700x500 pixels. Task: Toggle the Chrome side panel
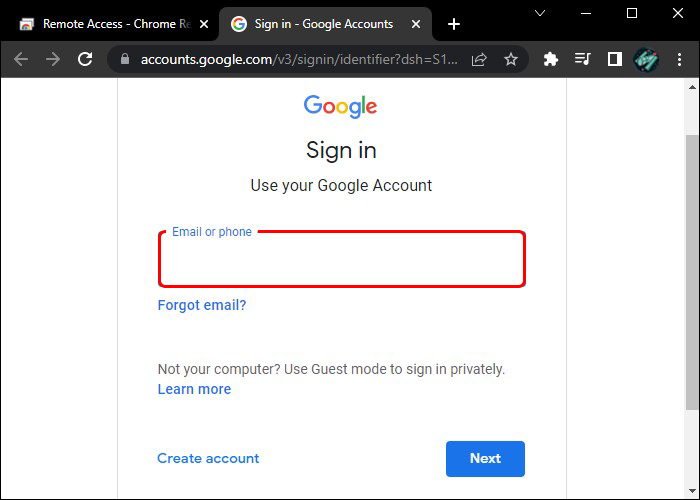click(615, 60)
